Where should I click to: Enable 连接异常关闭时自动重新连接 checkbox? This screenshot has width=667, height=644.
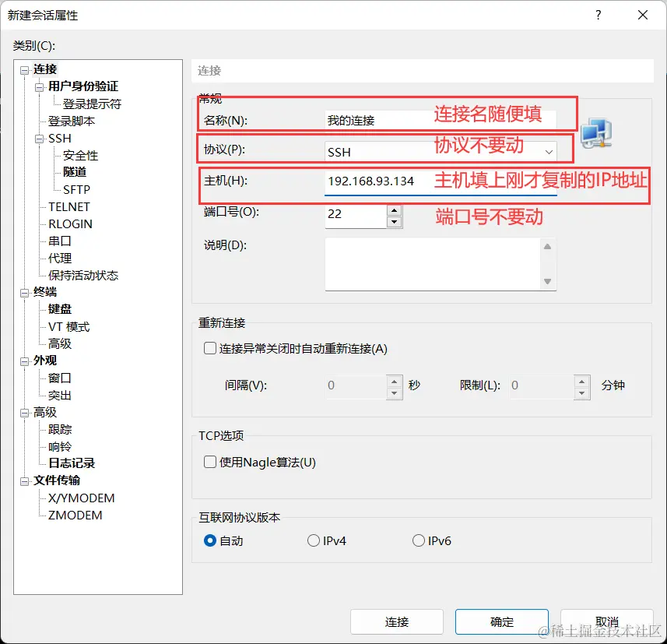[210, 349]
